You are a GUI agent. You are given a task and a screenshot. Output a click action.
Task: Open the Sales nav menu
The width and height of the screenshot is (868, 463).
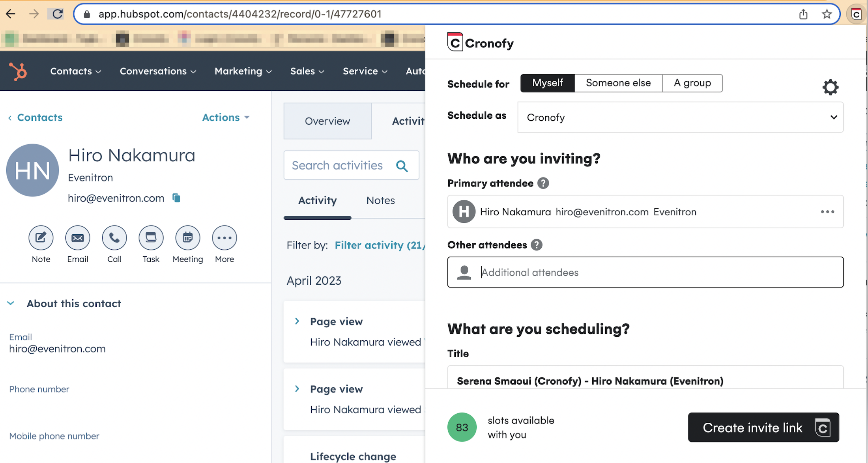pos(307,71)
